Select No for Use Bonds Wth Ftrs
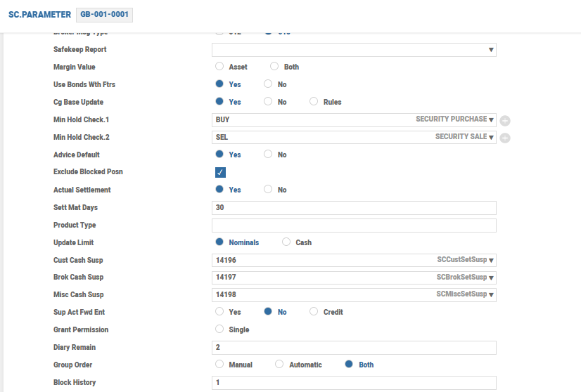Viewport: 581px width, 392px height. pyautogui.click(x=268, y=84)
